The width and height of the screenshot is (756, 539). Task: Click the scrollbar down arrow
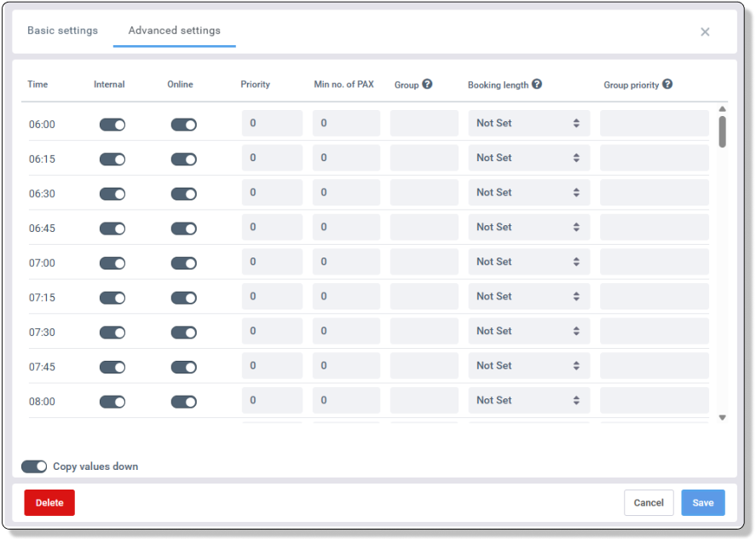click(x=723, y=418)
